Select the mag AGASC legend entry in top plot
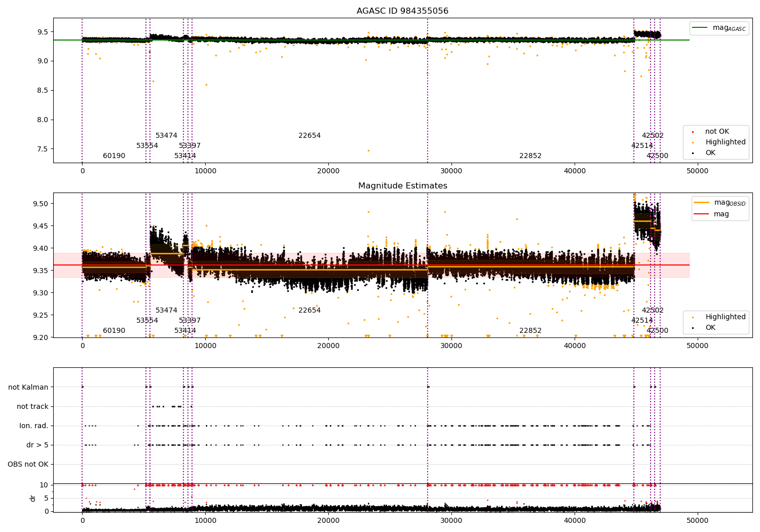This screenshot has height=532, width=760. click(x=719, y=28)
